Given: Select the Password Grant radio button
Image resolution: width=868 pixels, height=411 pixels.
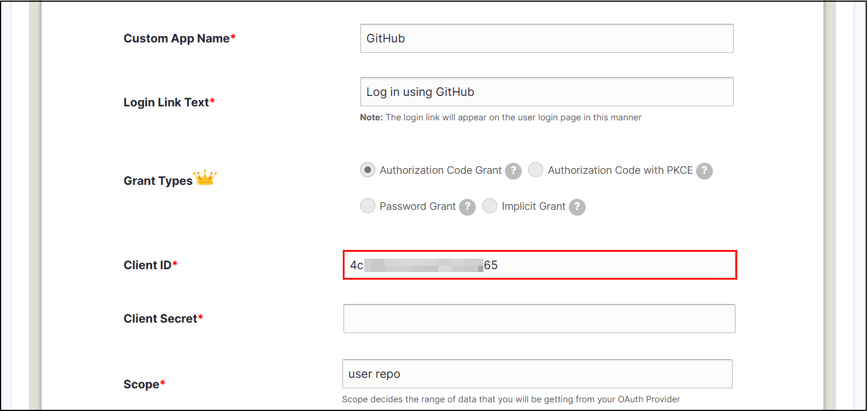Looking at the screenshot, I should point(367,206).
